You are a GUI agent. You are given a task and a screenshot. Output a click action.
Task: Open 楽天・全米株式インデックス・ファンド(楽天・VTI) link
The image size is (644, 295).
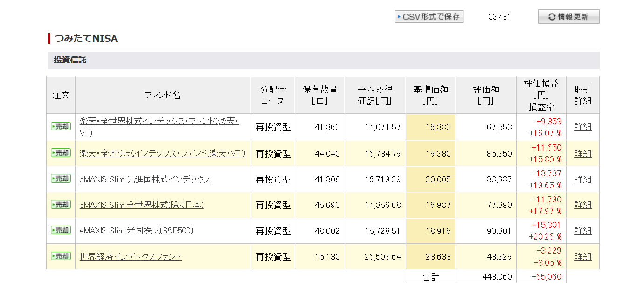[x=162, y=153]
